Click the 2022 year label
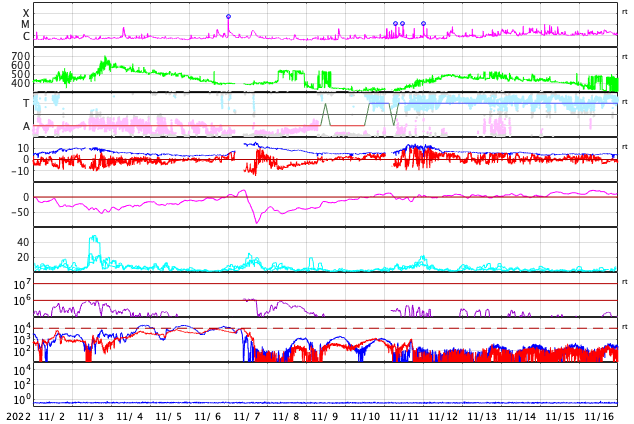Screen dimensions: 634x424 pyautogui.click(x=17, y=417)
